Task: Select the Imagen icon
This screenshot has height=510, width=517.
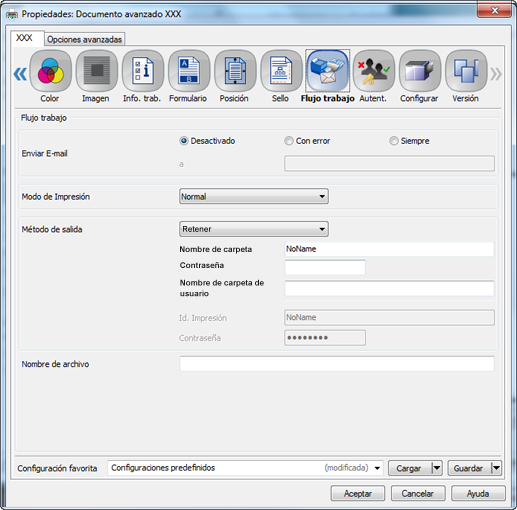Action: [x=97, y=71]
